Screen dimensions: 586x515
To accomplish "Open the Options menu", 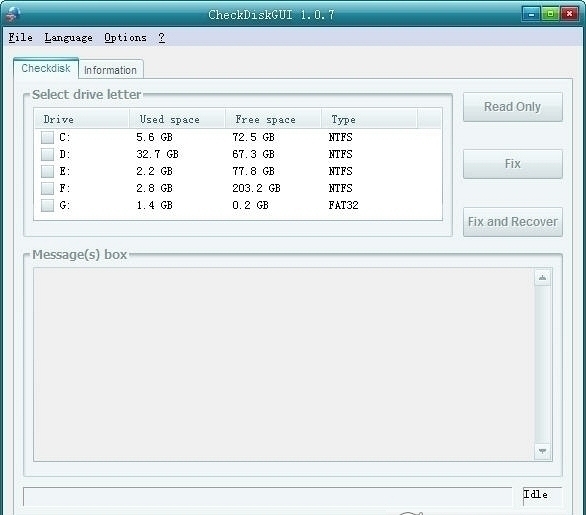I will click(x=125, y=38).
